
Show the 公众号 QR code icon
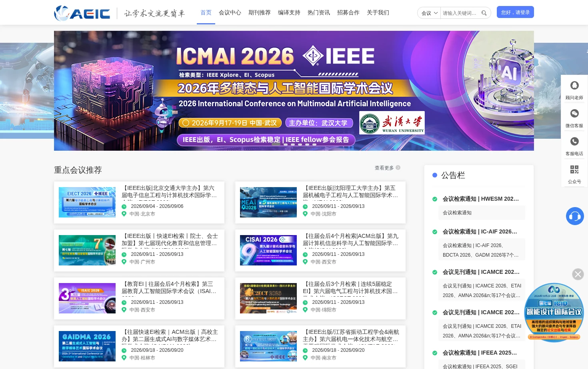click(x=574, y=170)
